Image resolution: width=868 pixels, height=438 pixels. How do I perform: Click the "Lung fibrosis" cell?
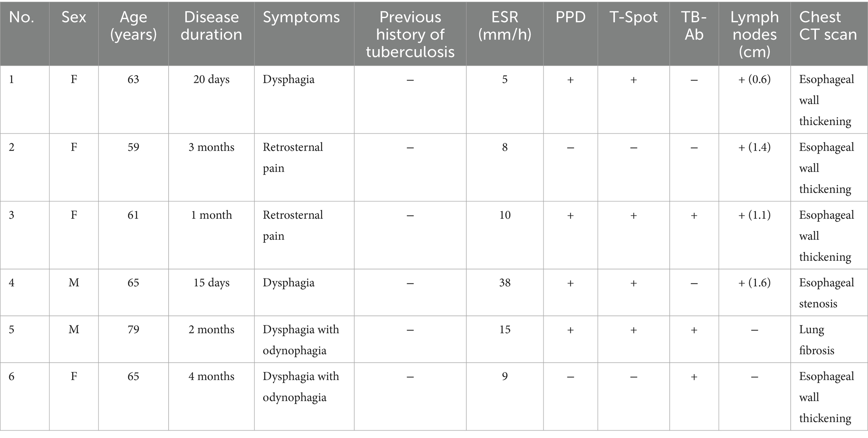pos(816,340)
